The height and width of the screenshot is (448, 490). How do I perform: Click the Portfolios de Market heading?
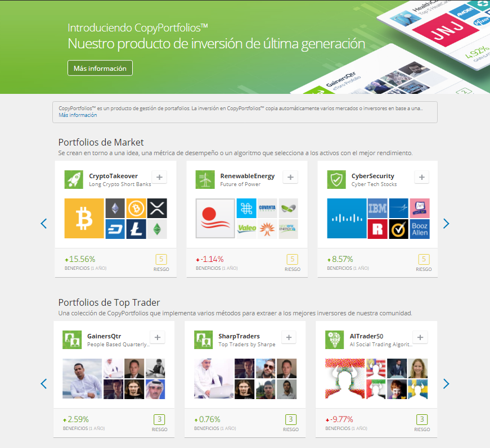pyautogui.click(x=101, y=142)
